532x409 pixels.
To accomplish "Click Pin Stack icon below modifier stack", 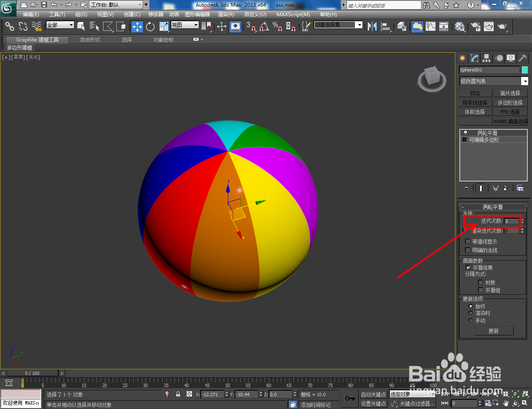I will [466, 188].
